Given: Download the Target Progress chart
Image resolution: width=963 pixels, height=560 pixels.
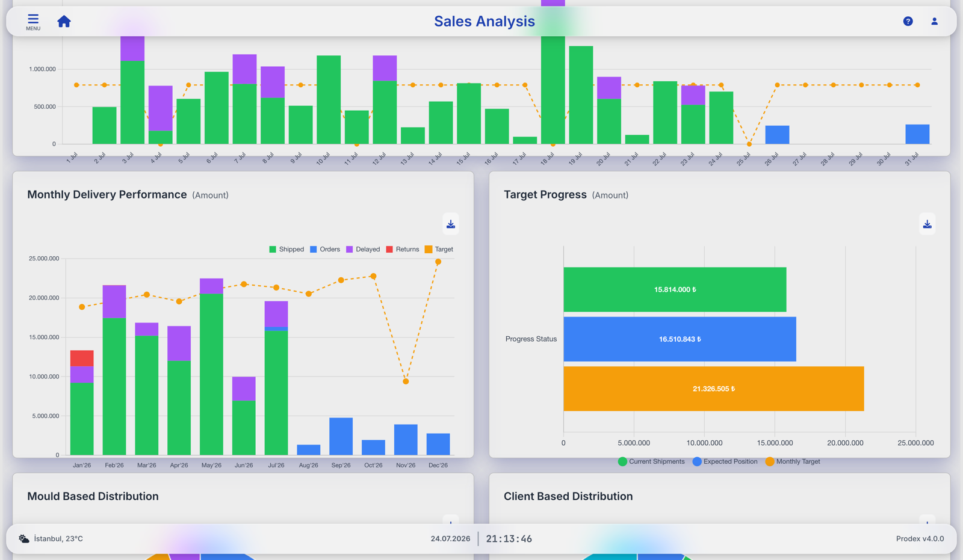Looking at the screenshot, I should pyautogui.click(x=927, y=224).
